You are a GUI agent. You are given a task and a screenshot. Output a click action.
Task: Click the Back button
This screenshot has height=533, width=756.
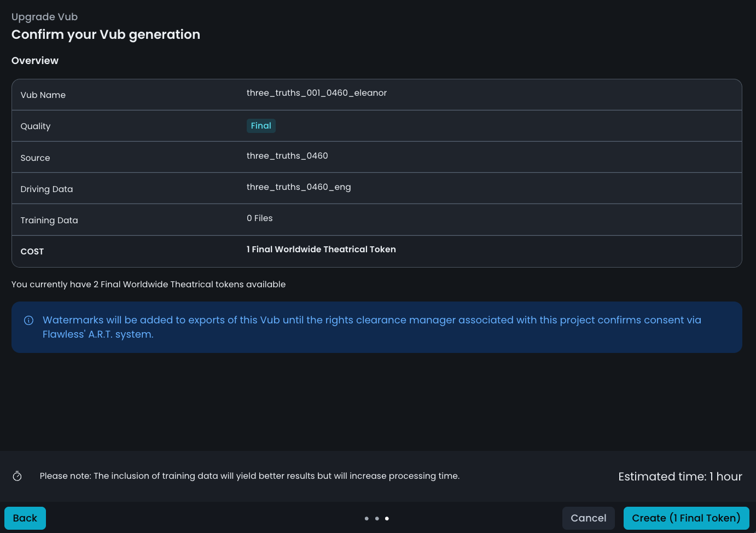25,518
